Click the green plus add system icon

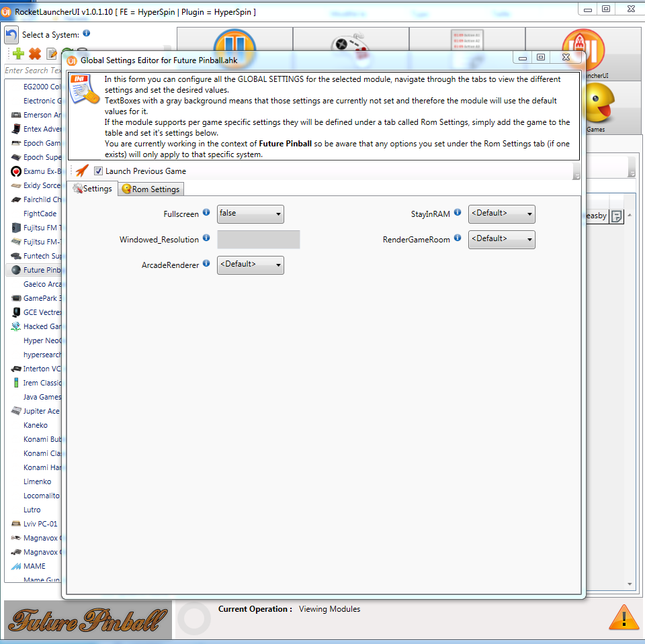[18, 54]
